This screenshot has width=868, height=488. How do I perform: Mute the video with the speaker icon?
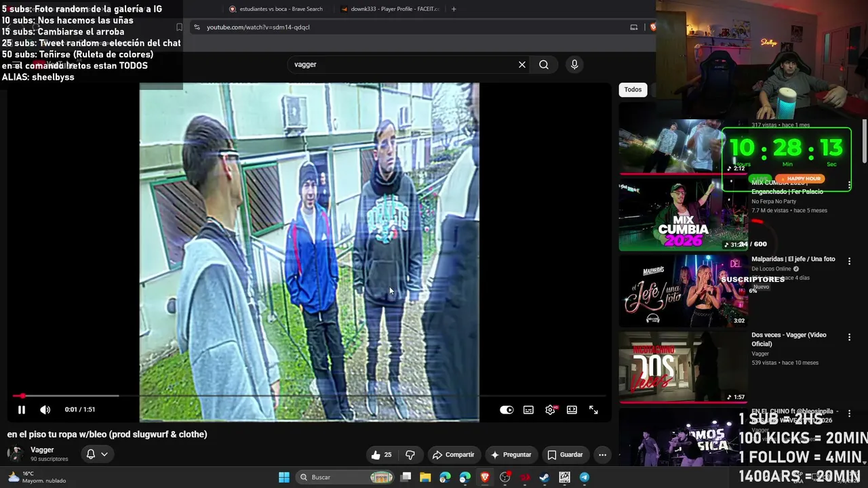pyautogui.click(x=45, y=409)
